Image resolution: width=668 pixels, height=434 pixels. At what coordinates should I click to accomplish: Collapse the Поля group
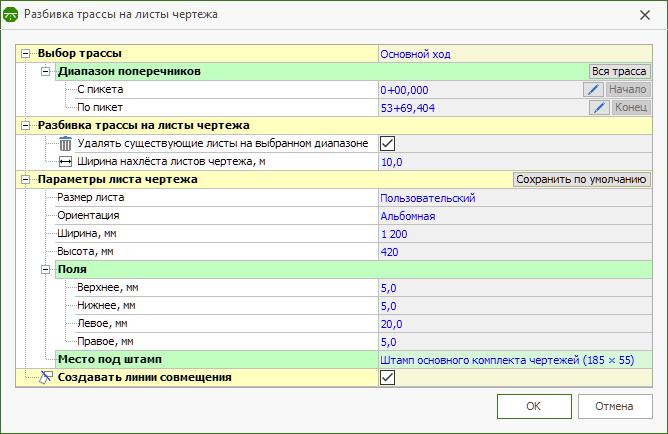[45, 270]
